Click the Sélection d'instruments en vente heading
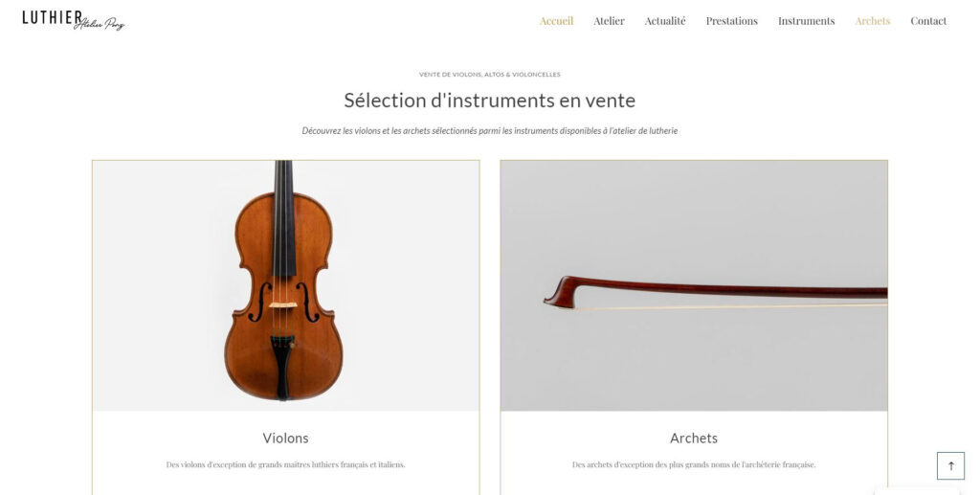This screenshot has width=980, height=495. (x=489, y=100)
